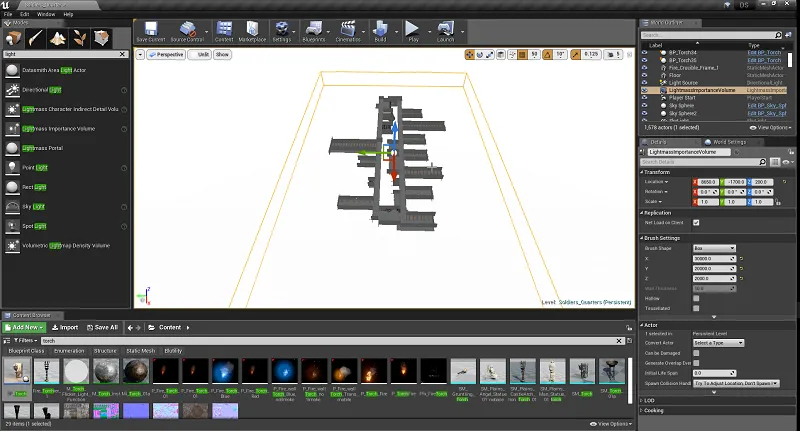Toggle visibility of Player Start in outliner
The width and height of the screenshot is (800, 431).
point(644,97)
